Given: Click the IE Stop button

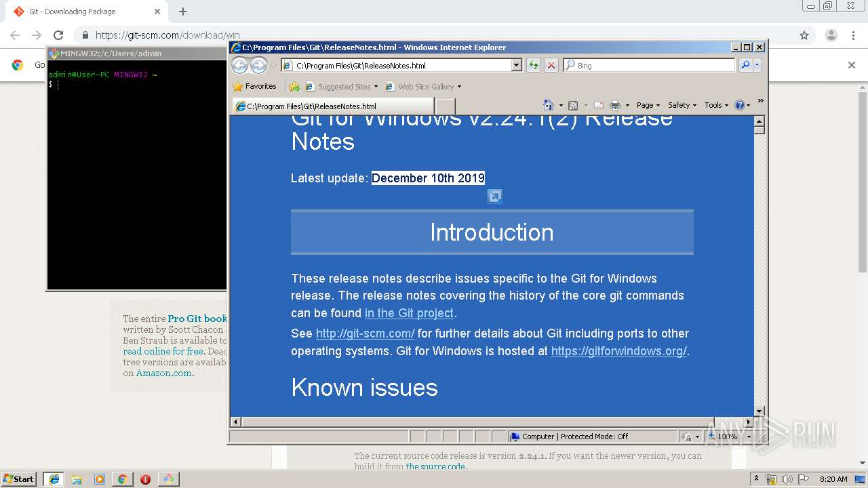Looking at the screenshot, I should [551, 66].
